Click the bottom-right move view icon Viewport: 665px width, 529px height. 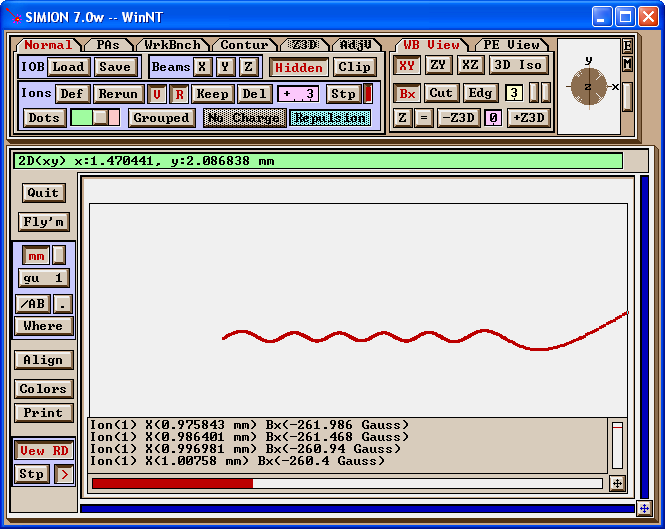click(x=644, y=509)
